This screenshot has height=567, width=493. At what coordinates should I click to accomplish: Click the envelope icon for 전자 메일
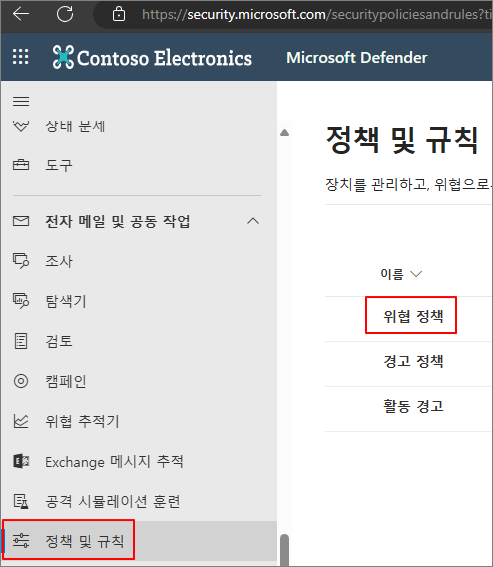(x=21, y=221)
